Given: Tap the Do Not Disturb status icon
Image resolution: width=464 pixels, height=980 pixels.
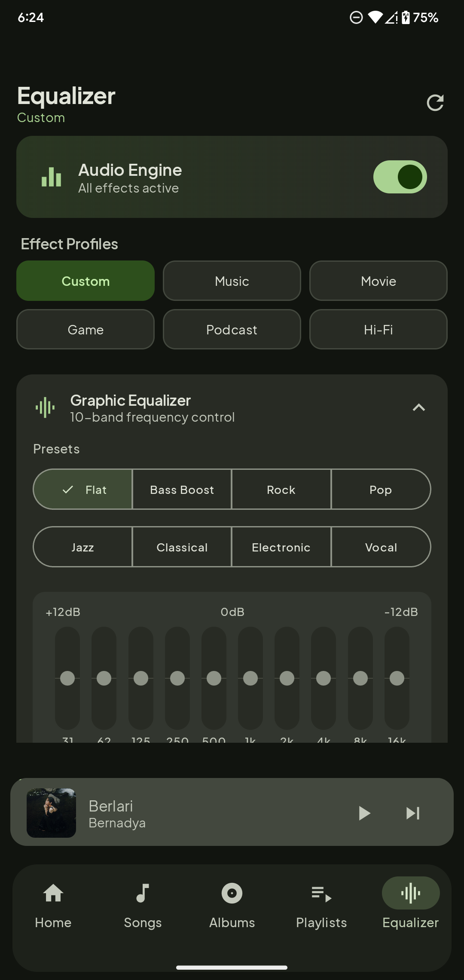Looking at the screenshot, I should point(356,18).
